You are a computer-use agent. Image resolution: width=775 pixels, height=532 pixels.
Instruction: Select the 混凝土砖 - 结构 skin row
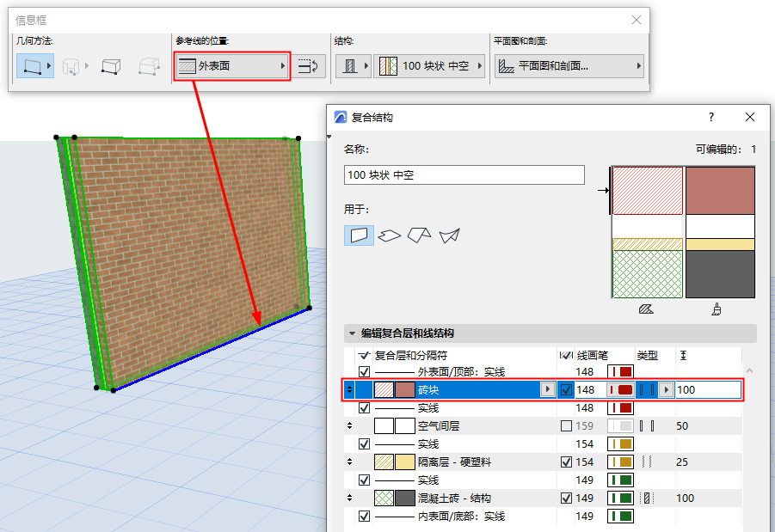543,498
